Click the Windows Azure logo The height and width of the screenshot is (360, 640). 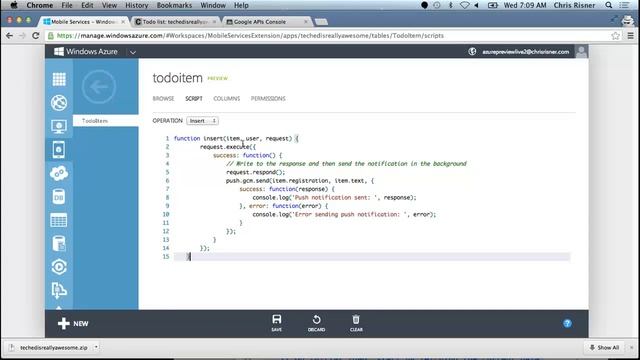[86, 52]
